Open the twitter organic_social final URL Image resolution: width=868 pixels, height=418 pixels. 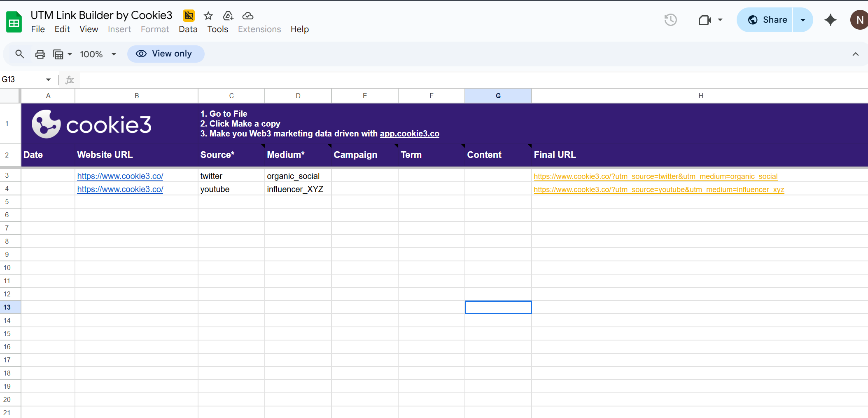(656, 176)
